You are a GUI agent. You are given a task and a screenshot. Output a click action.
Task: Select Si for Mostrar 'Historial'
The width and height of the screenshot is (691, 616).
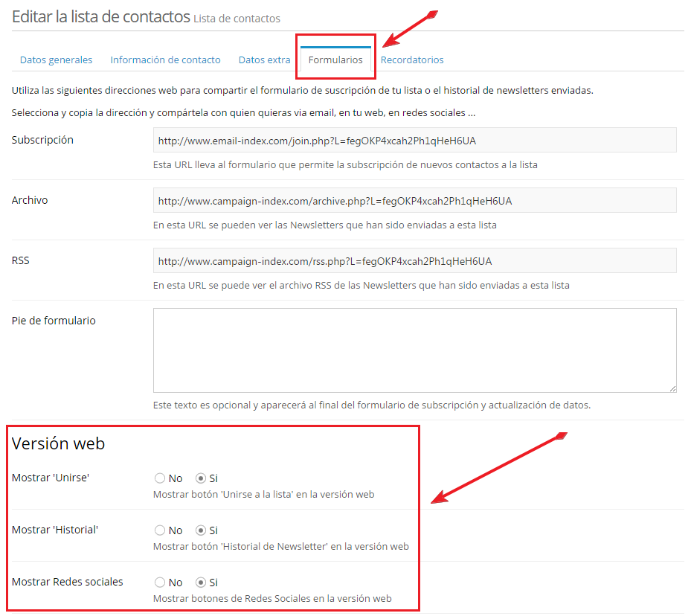coord(201,530)
